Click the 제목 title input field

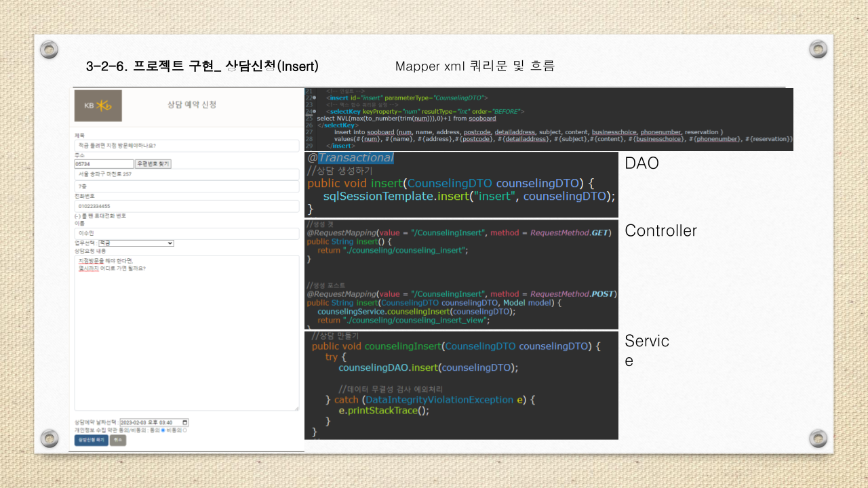coord(186,145)
